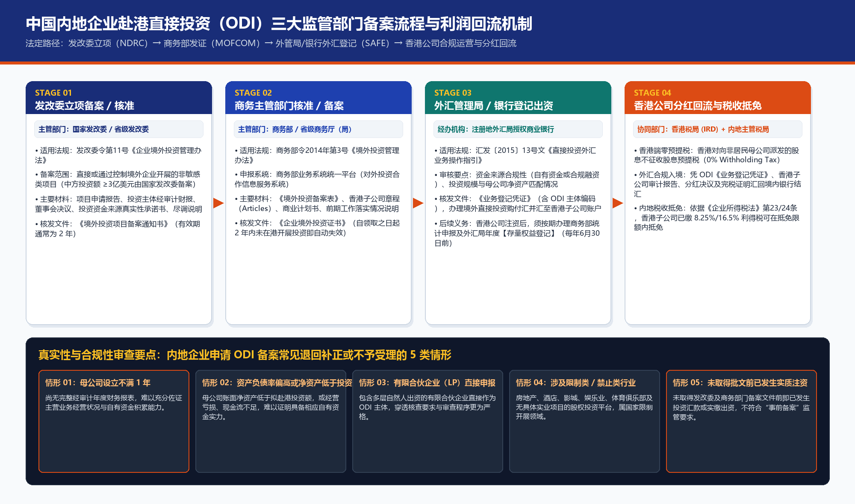Select the STAGE 02 商务主管部门核准 / 备案 header

click(318, 98)
